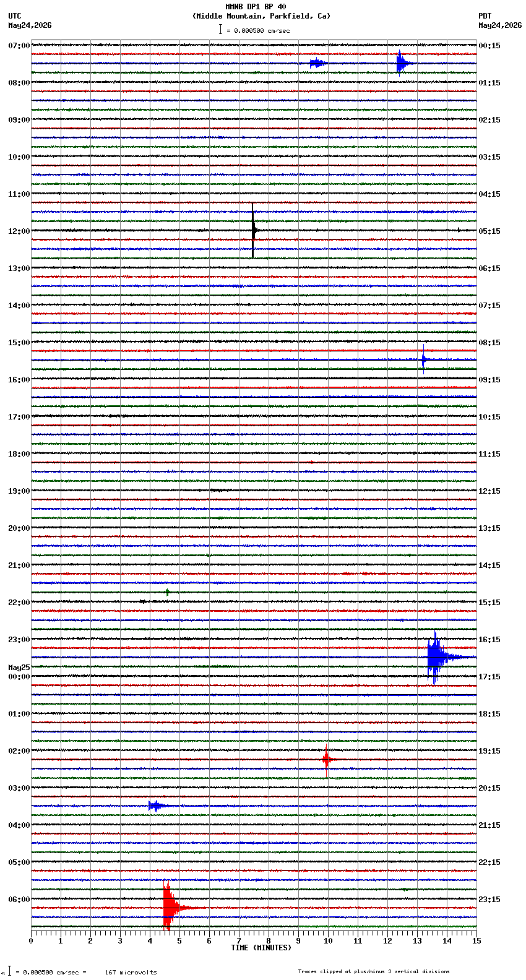Click the 23:15 PDT time label
526x980 pixels.
tap(489, 900)
